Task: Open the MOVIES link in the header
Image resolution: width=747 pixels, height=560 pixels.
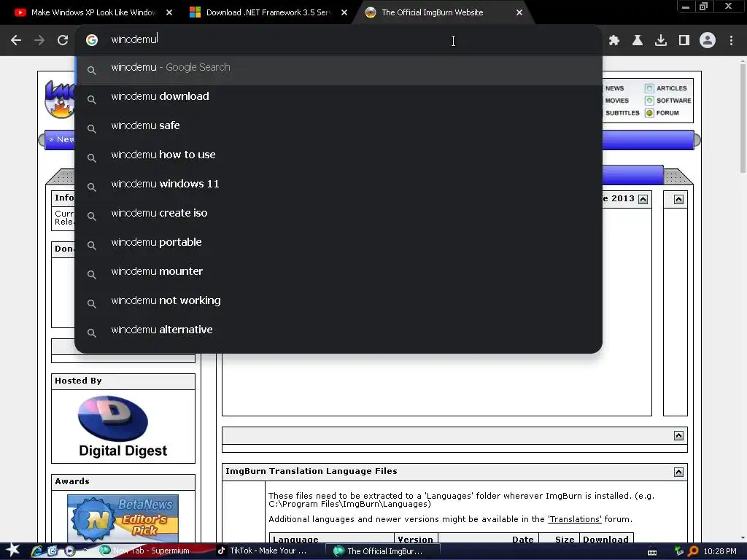Action: [x=617, y=101]
